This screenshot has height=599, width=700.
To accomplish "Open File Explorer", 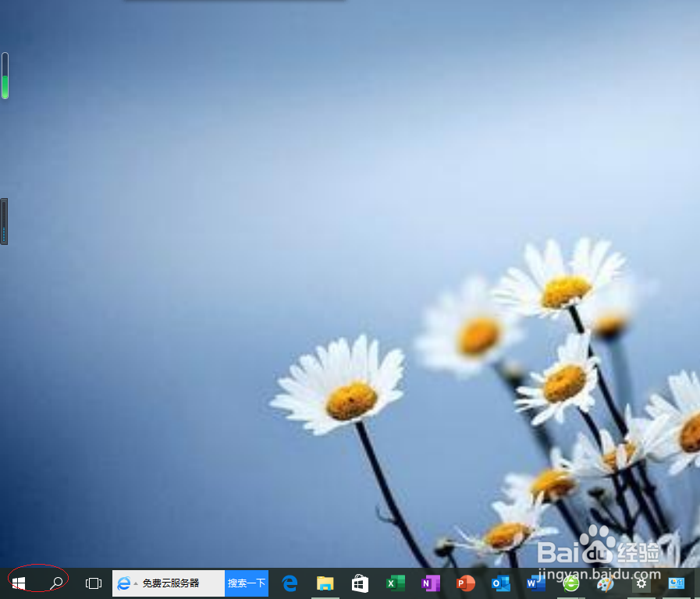I will point(325,583).
